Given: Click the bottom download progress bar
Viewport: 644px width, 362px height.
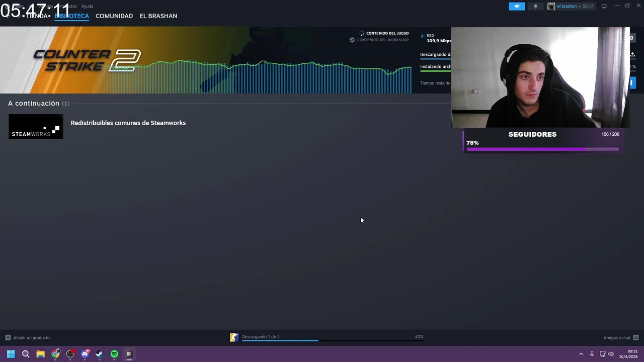Looking at the screenshot, I should click(333, 340).
